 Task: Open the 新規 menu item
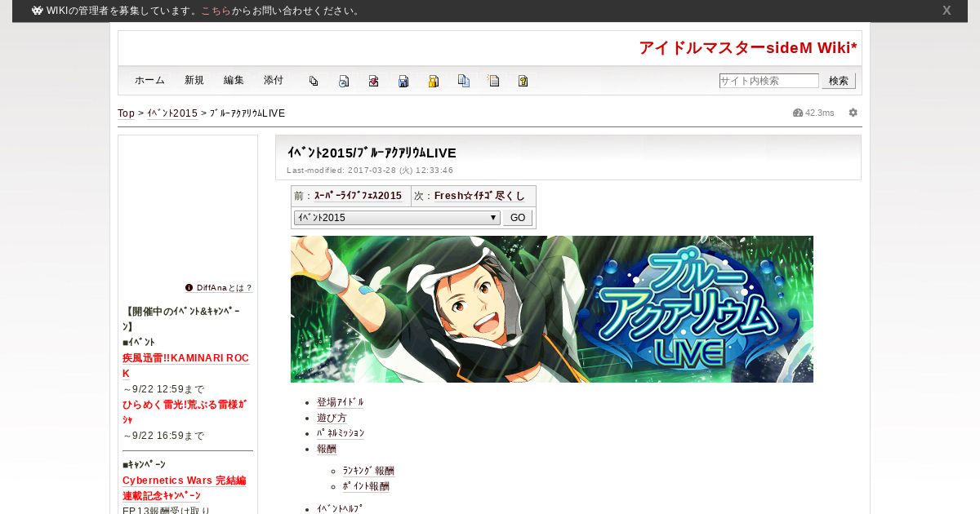(194, 81)
